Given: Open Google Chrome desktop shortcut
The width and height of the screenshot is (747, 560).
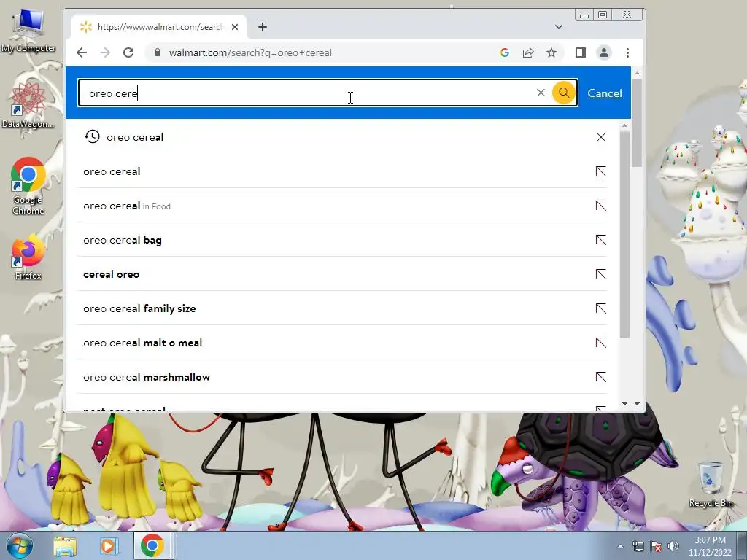Looking at the screenshot, I should click(28, 186).
